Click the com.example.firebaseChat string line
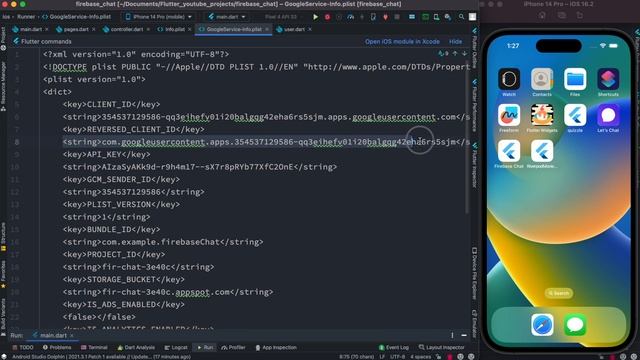The width and height of the screenshot is (640, 360). (x=163, y=242)
